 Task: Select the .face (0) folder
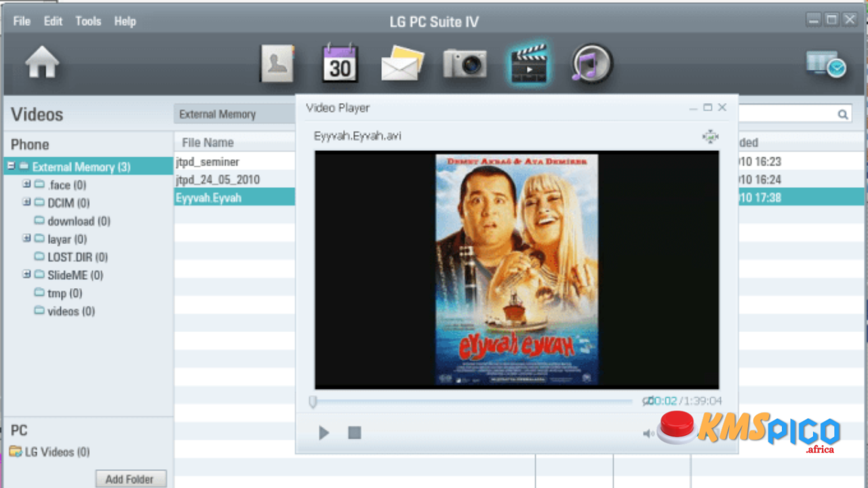[66, 185]
